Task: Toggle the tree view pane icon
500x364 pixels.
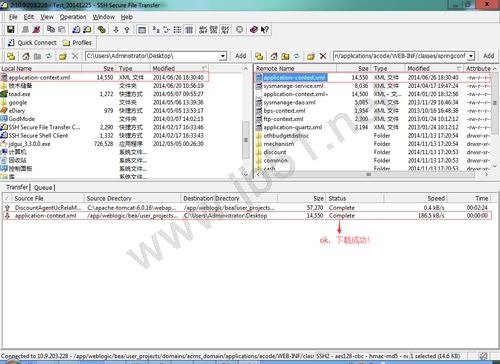Action: point(142,29)
